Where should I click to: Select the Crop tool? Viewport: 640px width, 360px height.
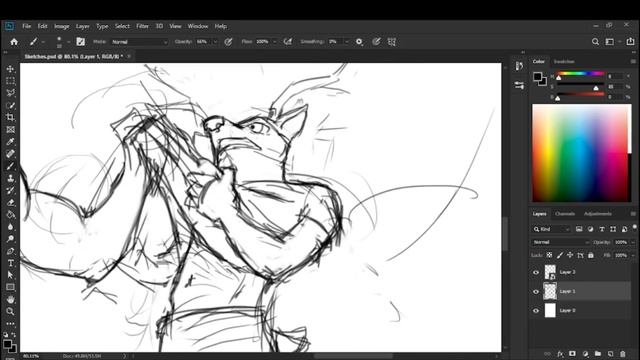pyautogui.click(x=11, y=118)
